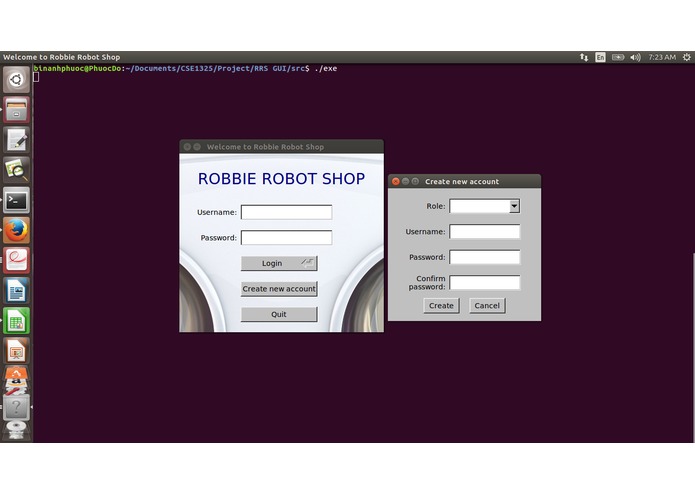The image size is (695, 494).
Task: Focus Password field in Create new account
Action: pos(485,257)
